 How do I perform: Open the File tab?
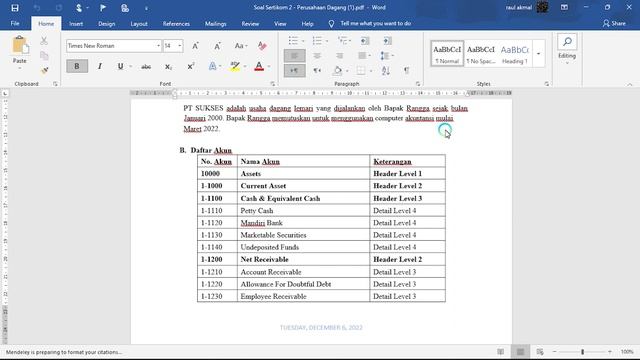tap(15, 24)
